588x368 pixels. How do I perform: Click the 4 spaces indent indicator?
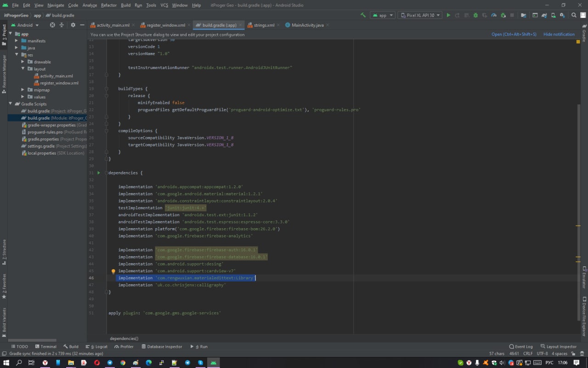pos(560,353)
